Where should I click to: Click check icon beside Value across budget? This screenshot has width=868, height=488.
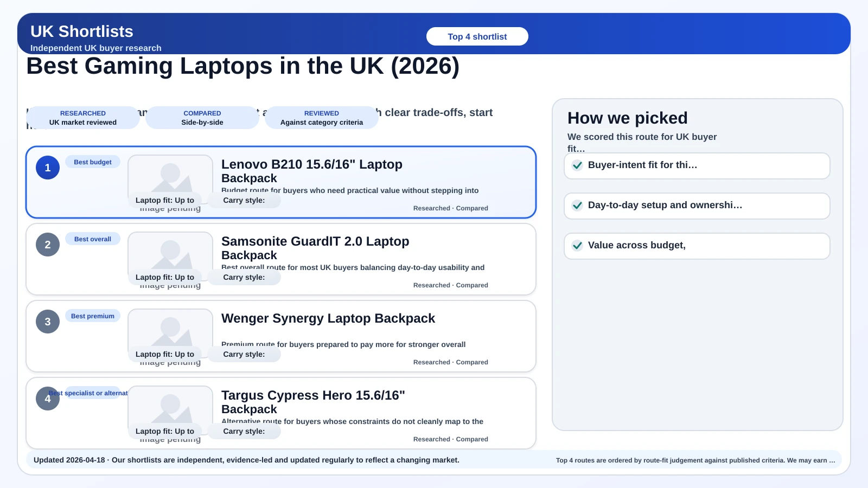[x=578, y=246]
